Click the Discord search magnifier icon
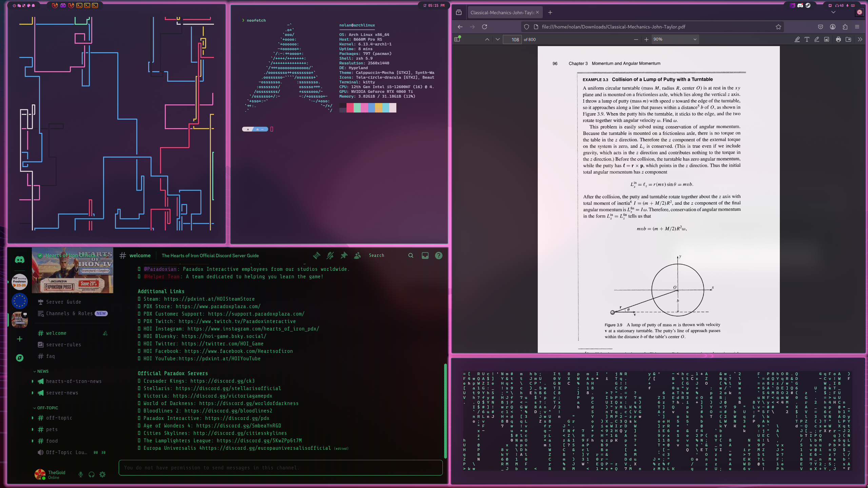868x488 pixels. [411, 256]
